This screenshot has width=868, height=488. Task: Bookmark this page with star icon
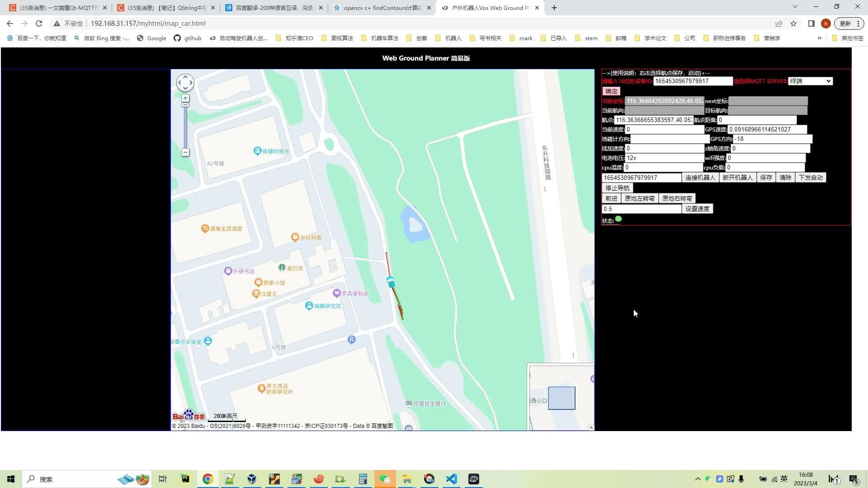[x=793, y=23]
